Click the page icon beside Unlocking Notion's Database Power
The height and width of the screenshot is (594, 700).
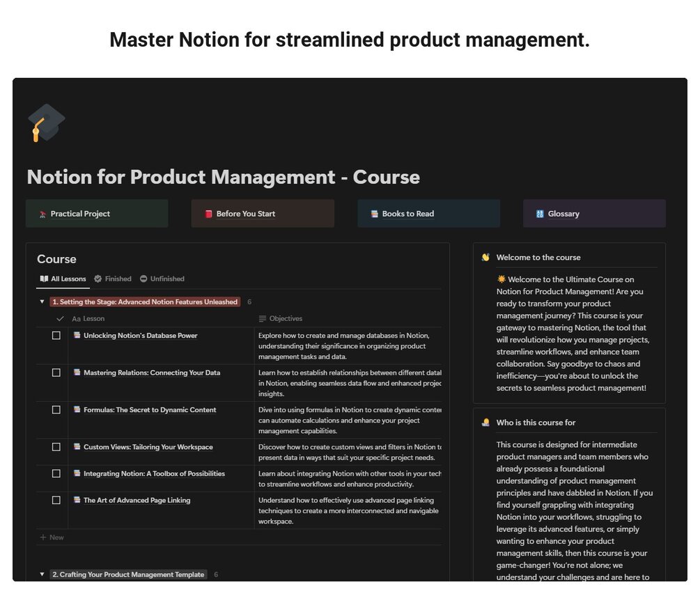77,335
